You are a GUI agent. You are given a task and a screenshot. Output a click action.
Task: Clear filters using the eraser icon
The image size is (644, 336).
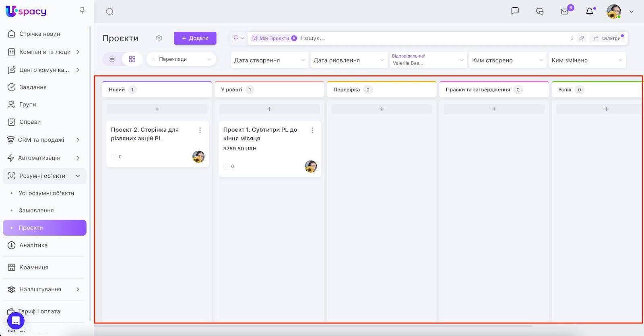coord(582,38)
